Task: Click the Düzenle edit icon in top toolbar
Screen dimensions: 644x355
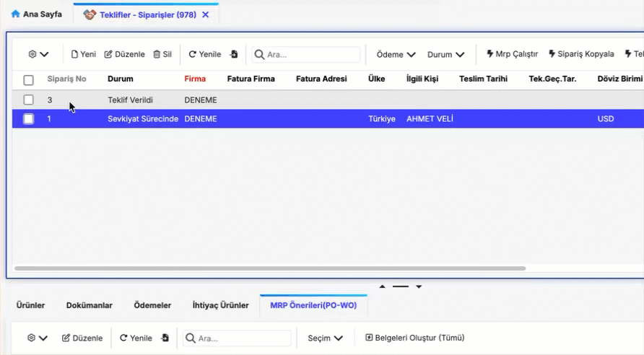Action: click(x=109, y=54)
